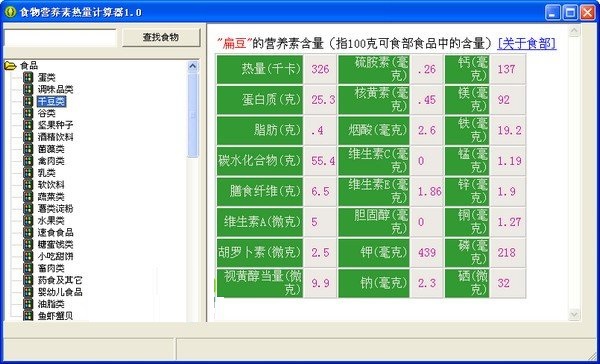Click the dietary fiber value 6.5
This screenshot has height=364, width=600.
point(320,191)
